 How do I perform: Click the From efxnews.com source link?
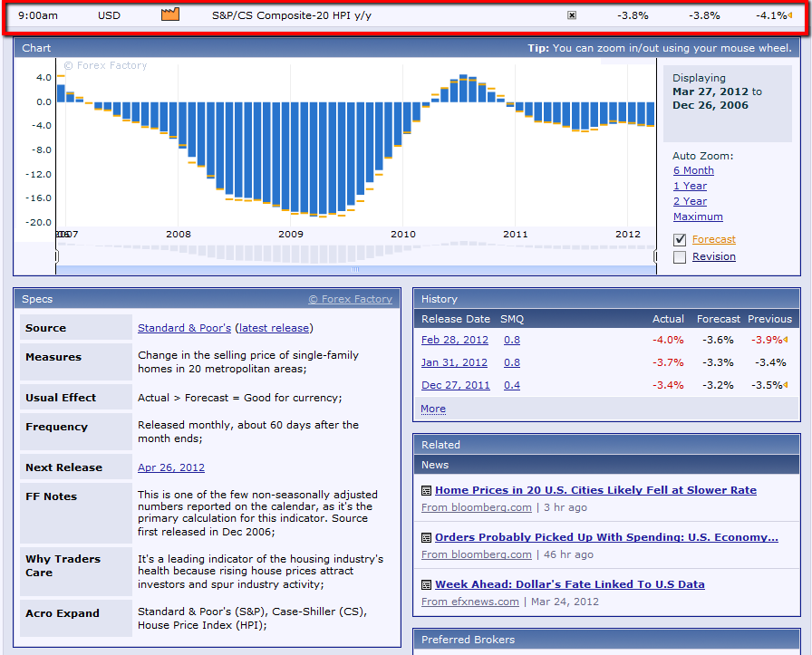470,602
